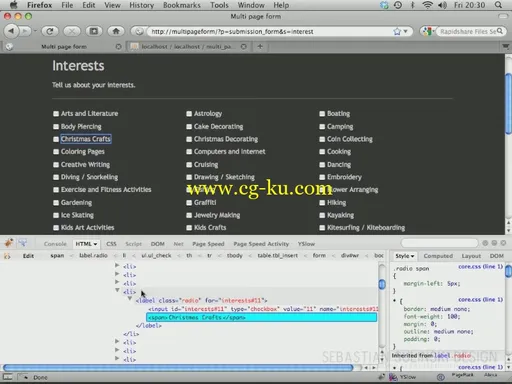
Task: Select ul.ul_check in the breadcrumb path
Action: coord(156,256)
